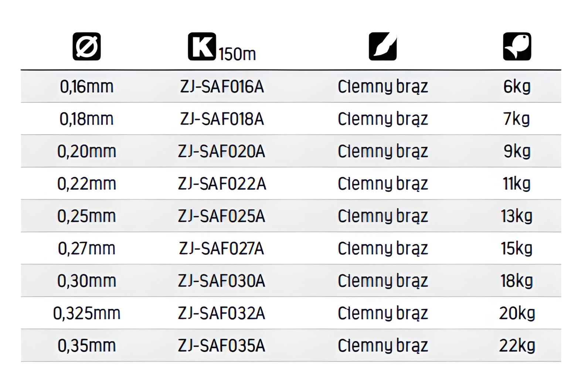
Task: Click the 150m label beside K icon
Action: [x=237, y=54]
